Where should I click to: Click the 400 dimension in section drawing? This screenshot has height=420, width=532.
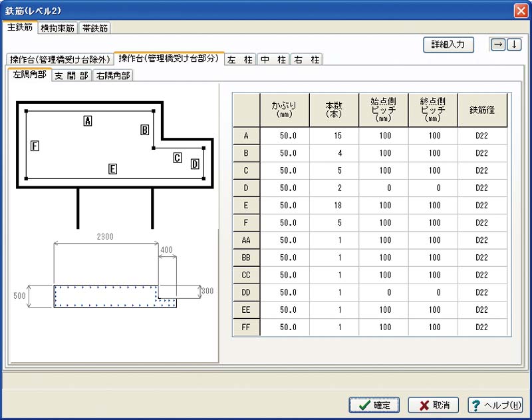[166, 250]
